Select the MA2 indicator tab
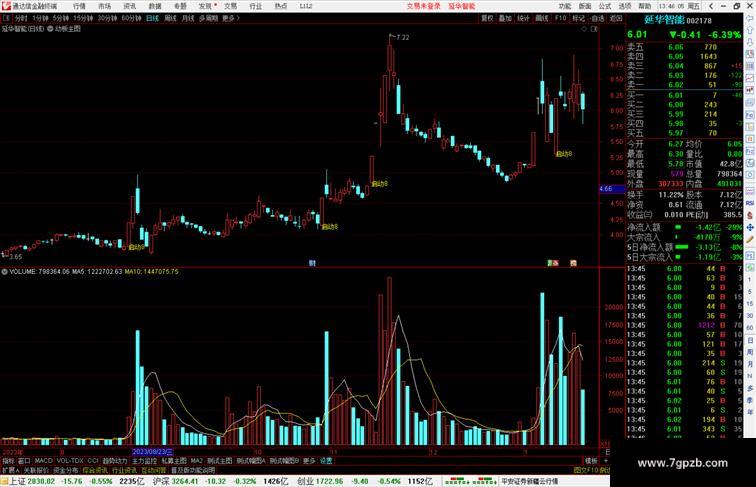756x487 pixels. point(196,461)
